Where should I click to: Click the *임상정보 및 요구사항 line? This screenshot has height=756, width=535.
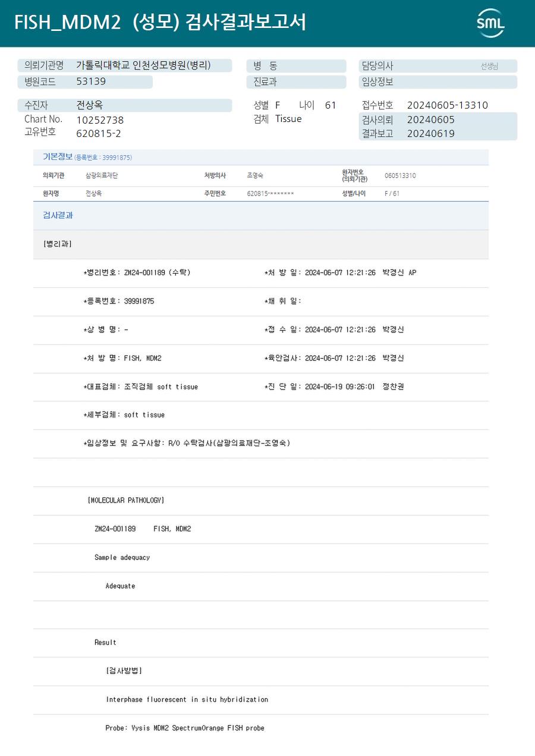[x=187, y=443]
